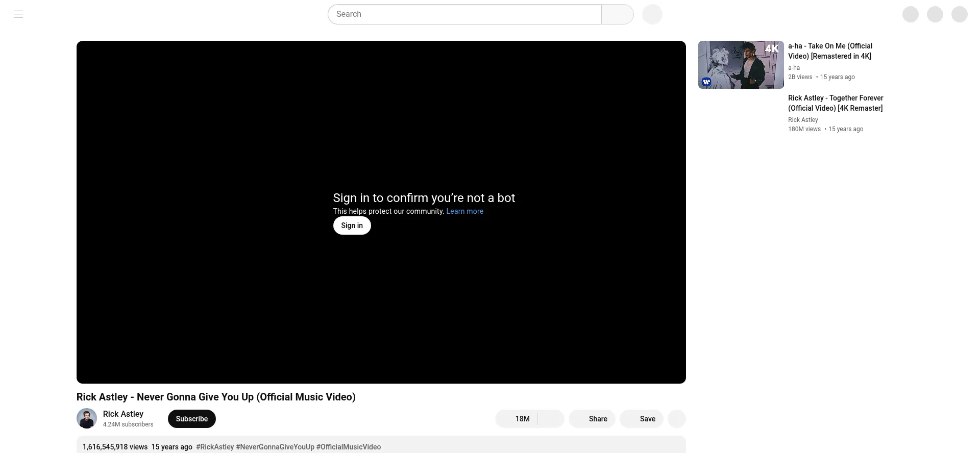The width and height of the screenshot is (980, 453).
Task: Click the Rick Astley channel avatar
Action: [x=87, y=419]
